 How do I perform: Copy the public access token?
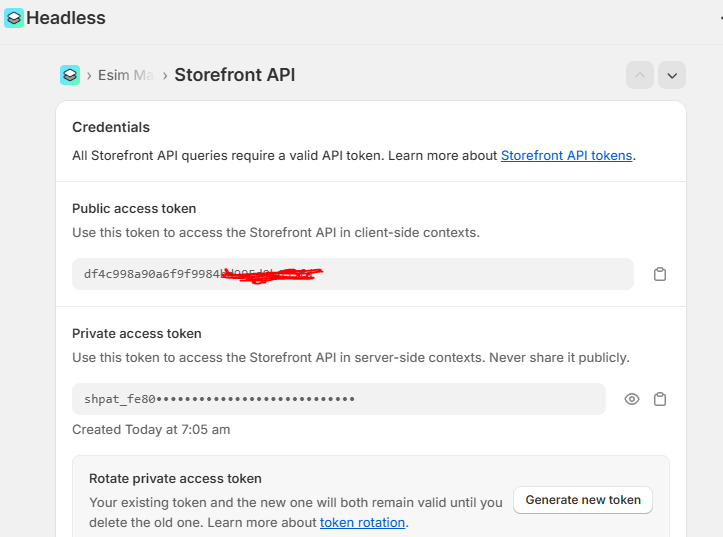[660, 274]
